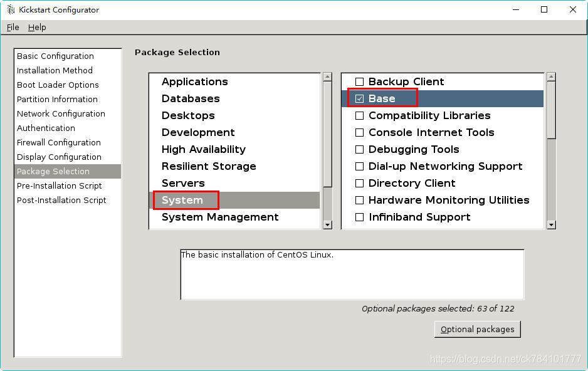Select High Availability category
This screenshot has width=588, height=371.
[234, 149]
